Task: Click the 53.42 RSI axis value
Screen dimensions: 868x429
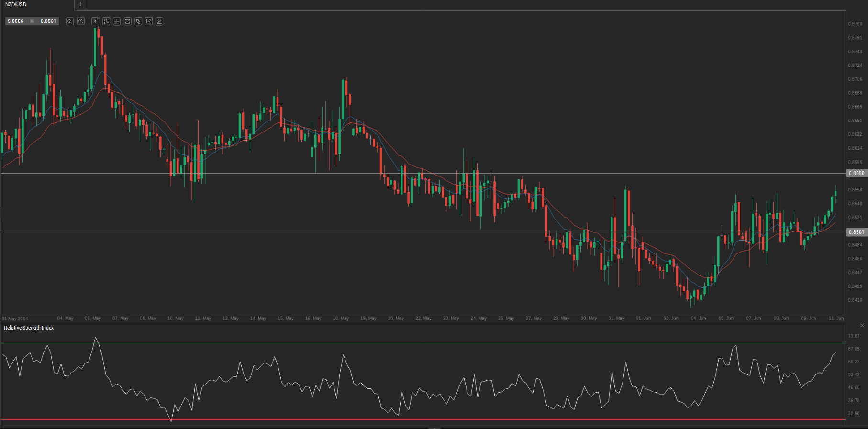Action: [854, 374]
